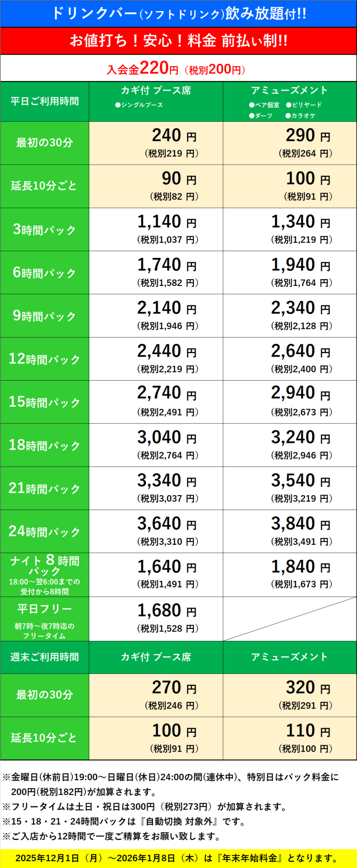Click the 週末ご利用時間 header cell
This screenshot has width=357, height=868.
click(x=44, y=657)
